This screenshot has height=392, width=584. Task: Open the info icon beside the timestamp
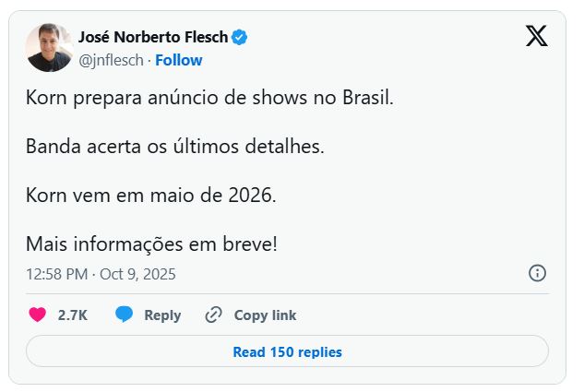(537, 273)
